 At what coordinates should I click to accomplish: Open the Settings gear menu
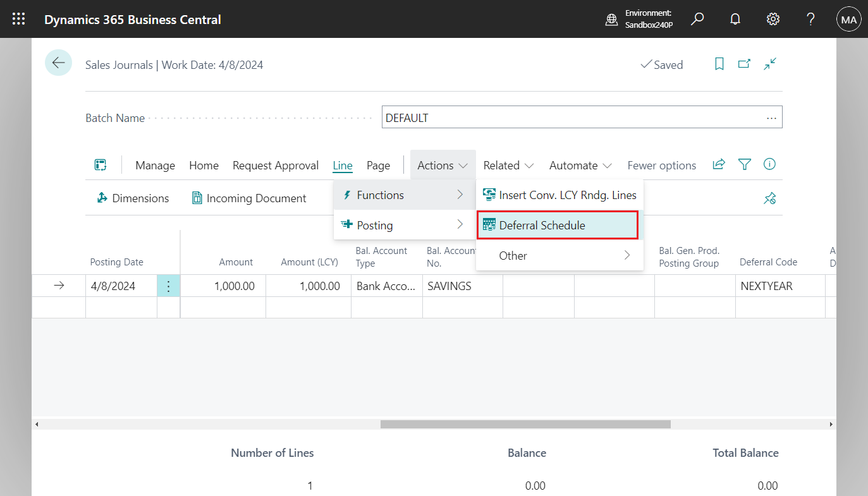(773, 19)
